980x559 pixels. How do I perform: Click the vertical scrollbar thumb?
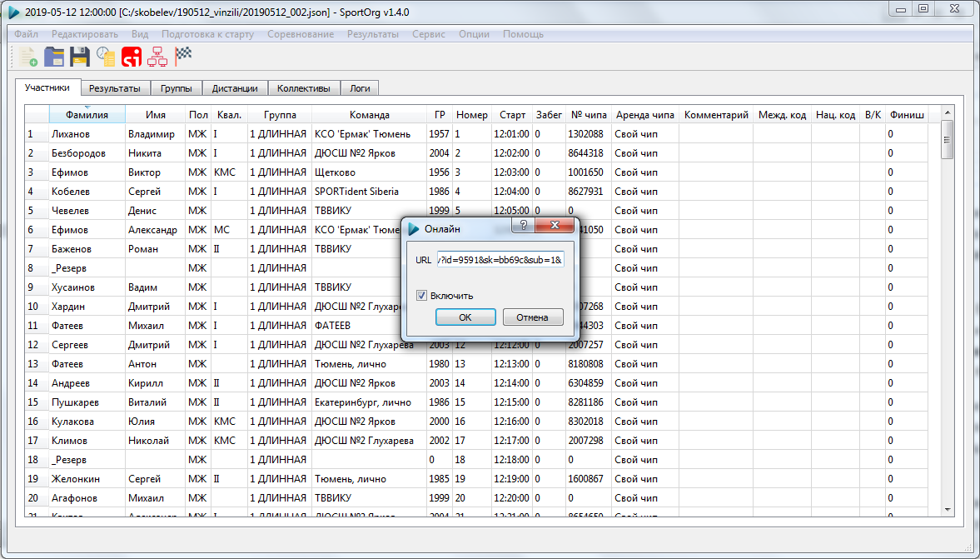tap(948, 139)
